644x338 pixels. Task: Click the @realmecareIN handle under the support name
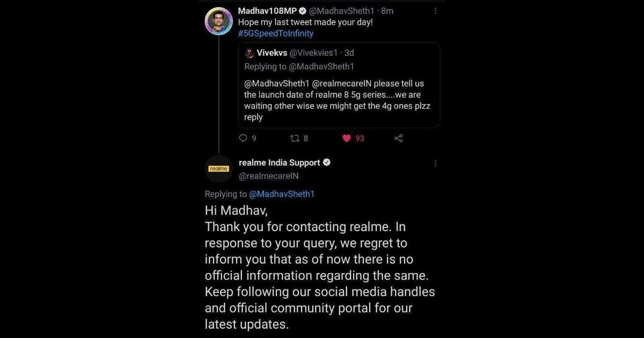268,176
